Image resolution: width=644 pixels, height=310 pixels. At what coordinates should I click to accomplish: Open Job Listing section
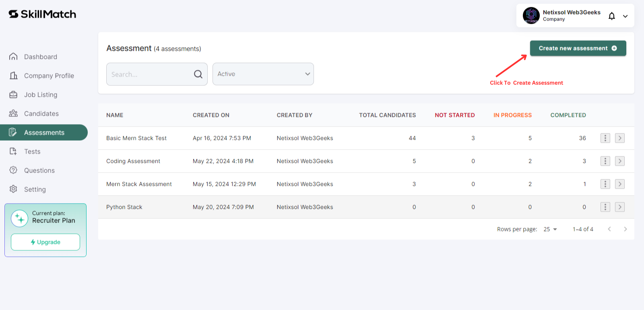33,95
